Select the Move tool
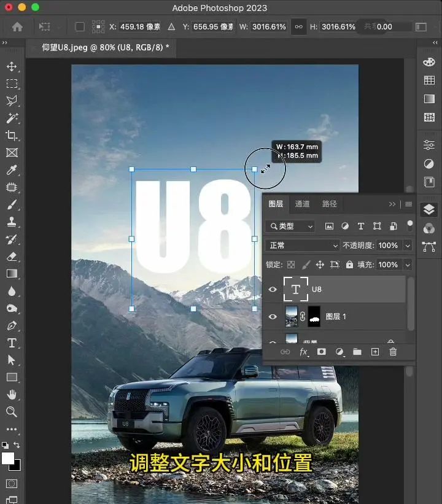The image size is (442, 504). click(x=12, y=66)
